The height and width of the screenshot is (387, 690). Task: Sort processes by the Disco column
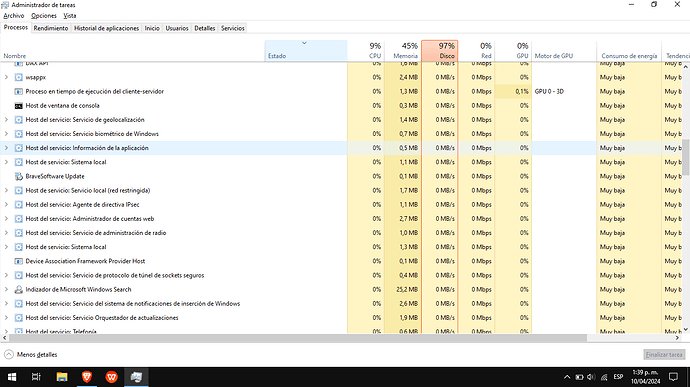440,51
